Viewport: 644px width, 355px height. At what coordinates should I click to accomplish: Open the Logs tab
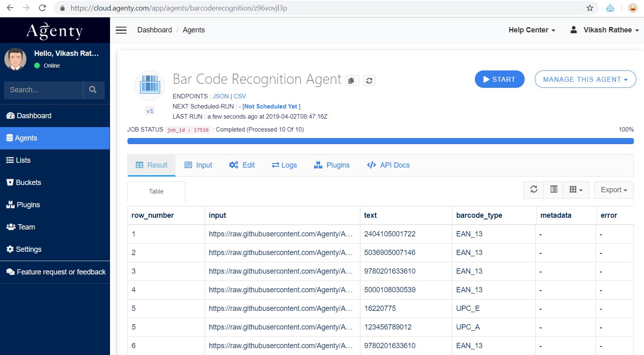click(284, 165)
